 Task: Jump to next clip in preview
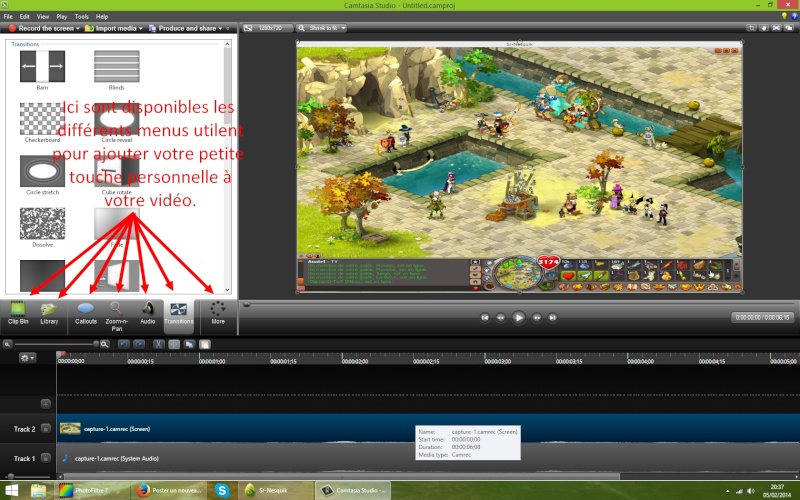click(553, 317)
